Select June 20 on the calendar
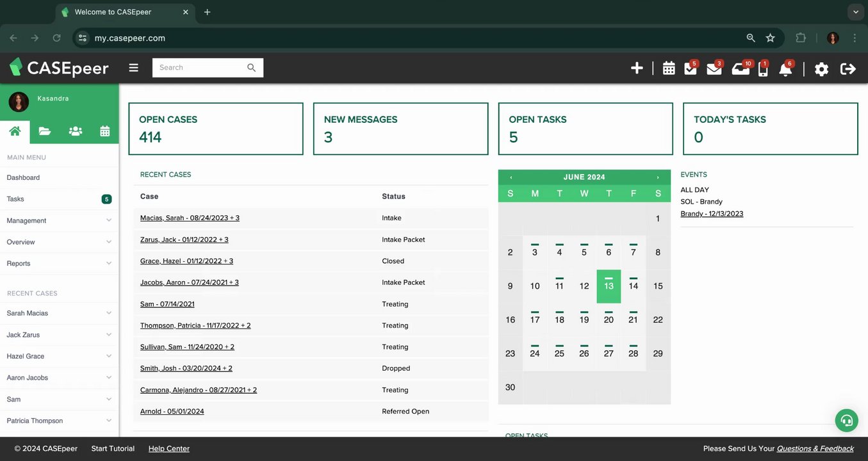Viewport: 868px width, 461px height. (609, 319)
